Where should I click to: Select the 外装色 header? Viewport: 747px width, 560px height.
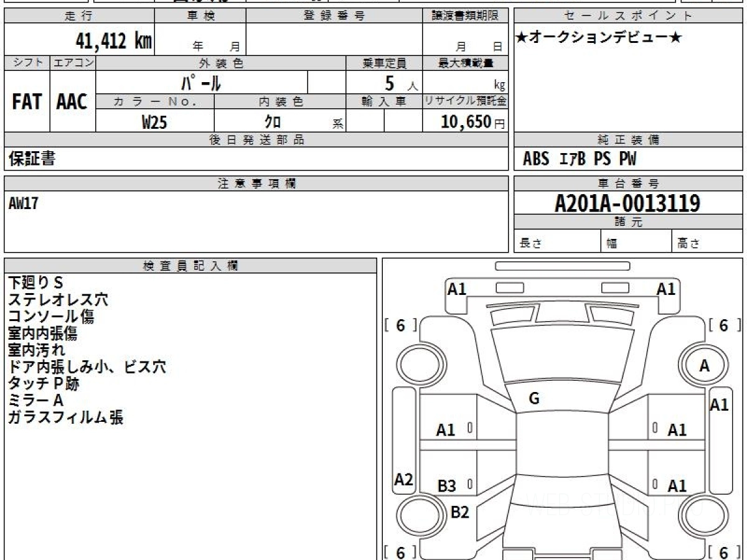tap(221, 63)
